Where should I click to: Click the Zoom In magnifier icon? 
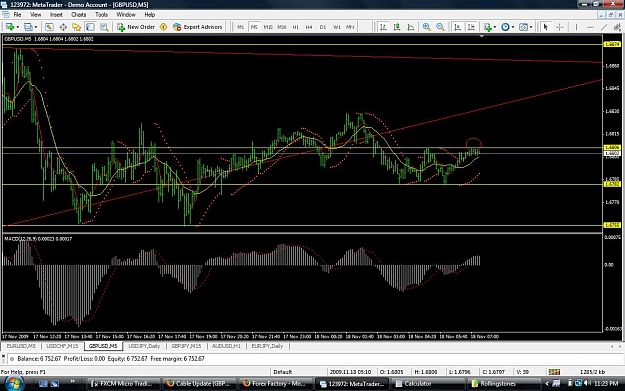pos(426,27)
